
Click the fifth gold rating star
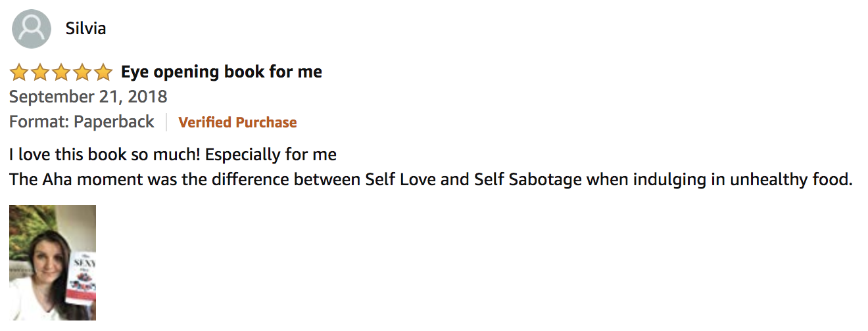pos(103,72)
